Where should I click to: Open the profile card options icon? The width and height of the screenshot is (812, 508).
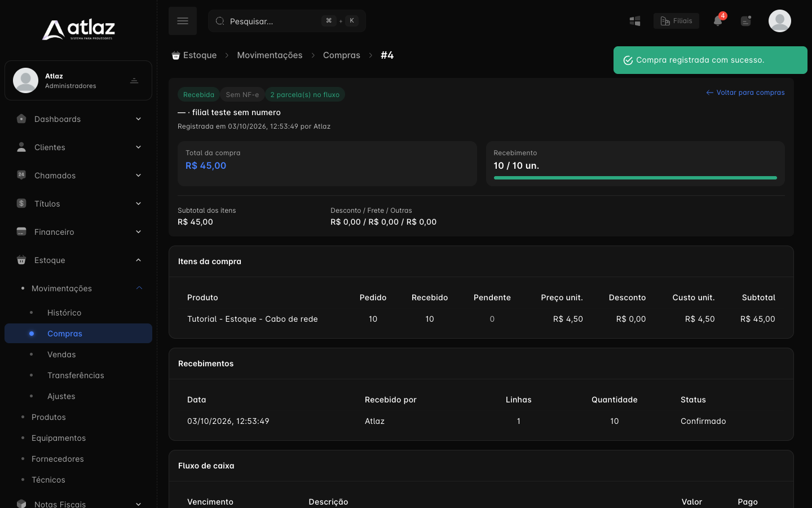(x=134, y=81)
